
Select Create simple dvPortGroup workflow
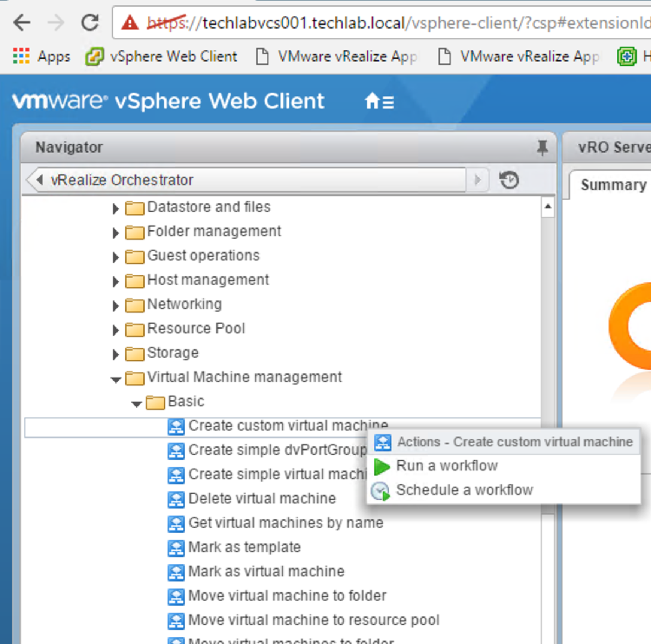click(278, 450)
